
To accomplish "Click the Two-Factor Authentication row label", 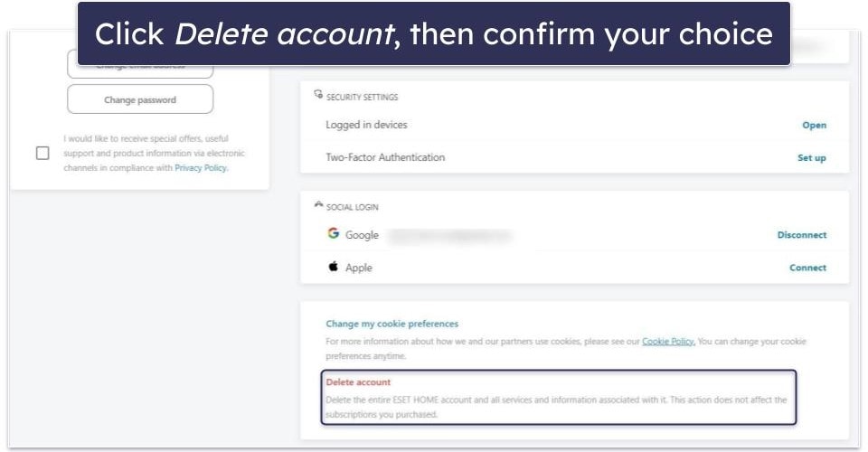I will click(385, 157).
